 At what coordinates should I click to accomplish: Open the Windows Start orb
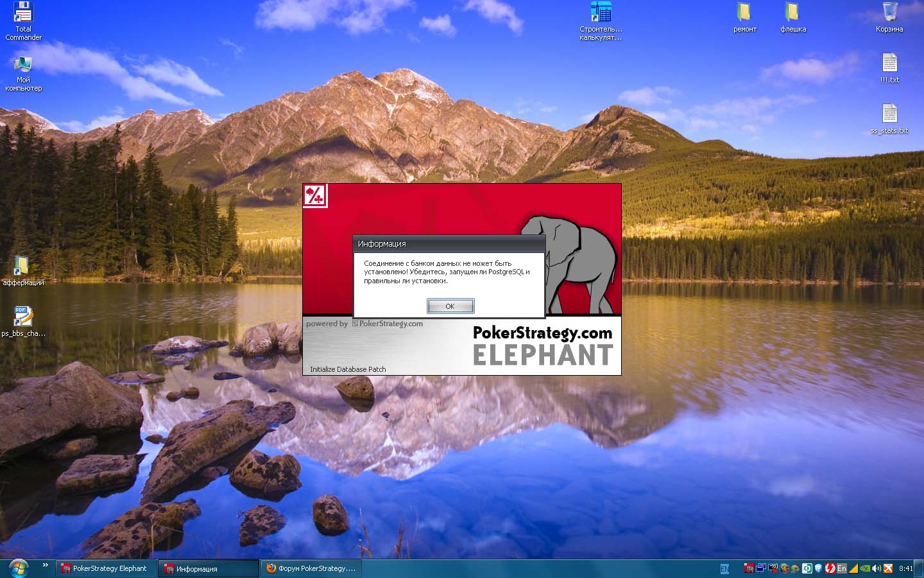coord(18,568)
